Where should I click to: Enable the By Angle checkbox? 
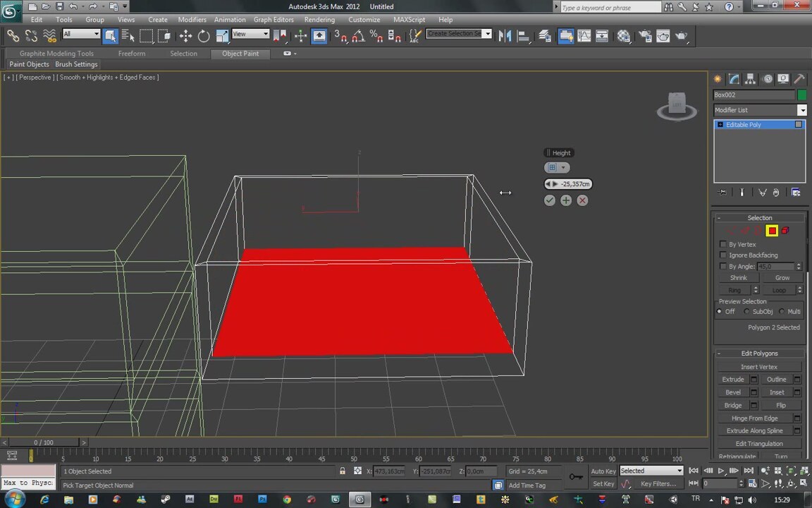point(723,267)
